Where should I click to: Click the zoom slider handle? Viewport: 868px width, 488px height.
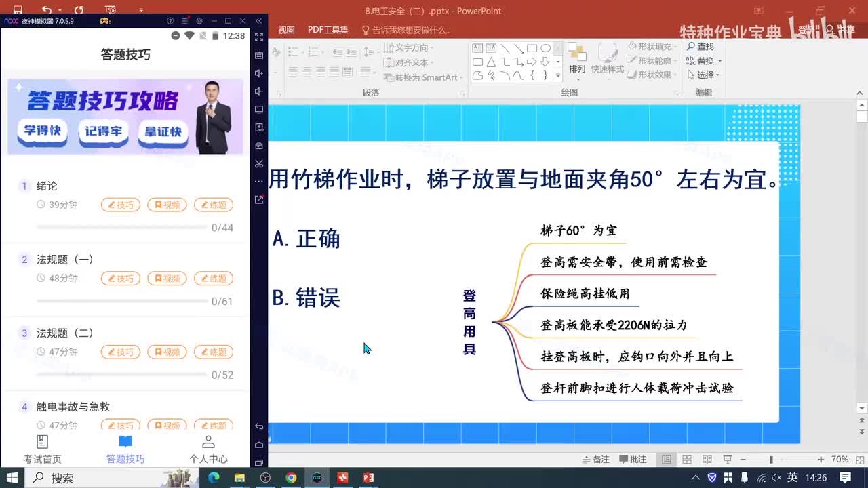coord(771,460)
